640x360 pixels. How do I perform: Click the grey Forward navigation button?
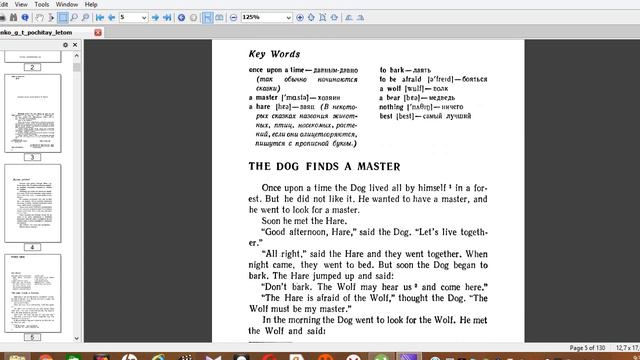tap(193, 18)
